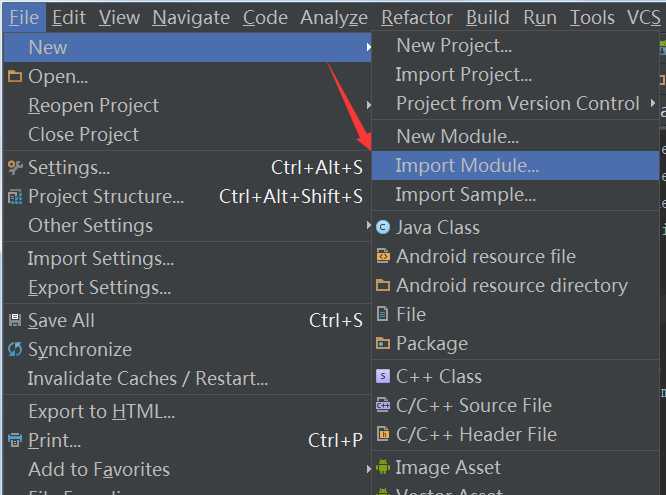Select Import Module from New submenu
666x495 pixels.
[x=466, y=165]
